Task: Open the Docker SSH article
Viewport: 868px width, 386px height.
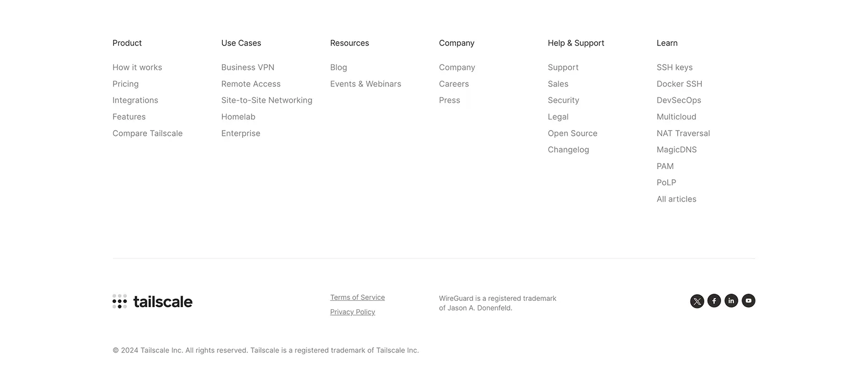Action: coord(679,84)
